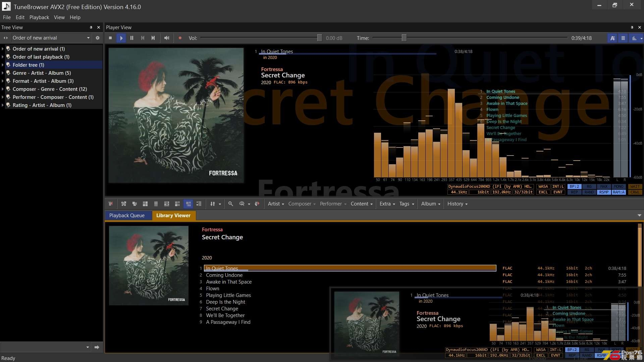This screenshot has width=644, height=362.
Task: Toggle the MONO indicator
Action: coord(619,187)
